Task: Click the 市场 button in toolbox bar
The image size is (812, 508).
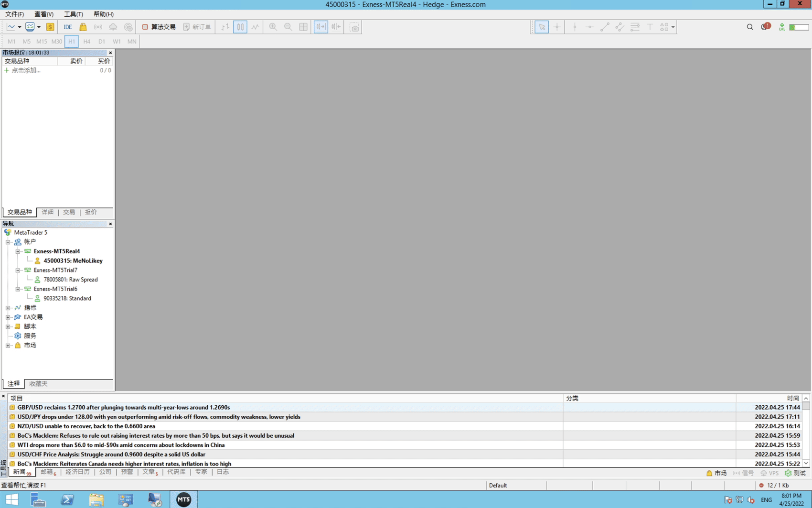Action: [x=716, y=473]
